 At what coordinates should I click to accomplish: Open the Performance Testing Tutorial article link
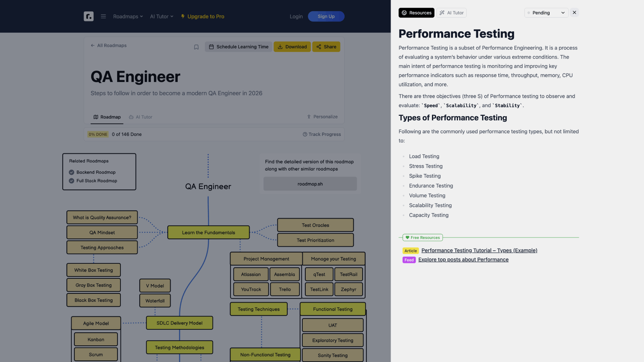[x=479, y=250]
